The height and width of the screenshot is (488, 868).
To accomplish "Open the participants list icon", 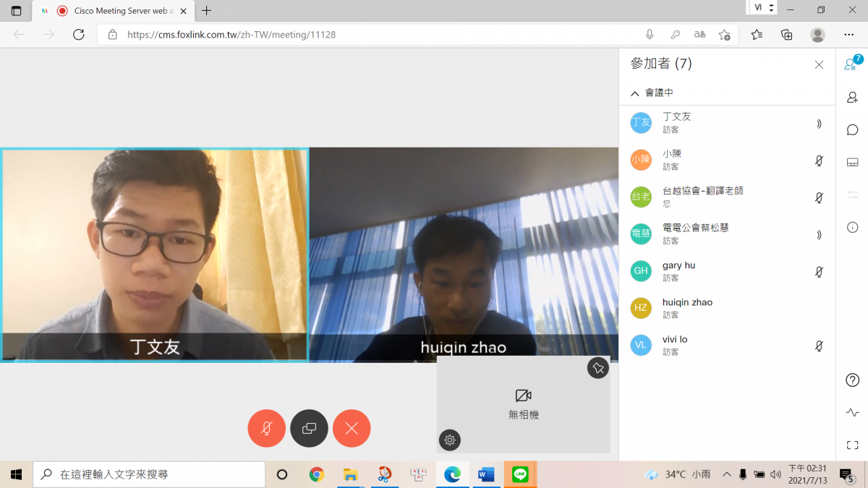I will pyautogui.click(x=852, y=64).
